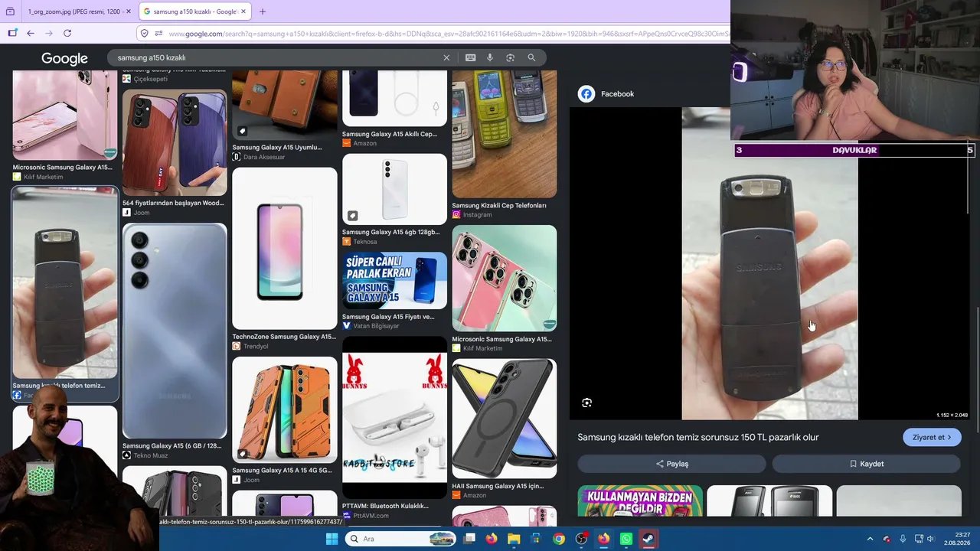Open the taskbar clock showing 23:27
Image resolution: width=980 pixels, height=551 pixels.
pos(957,539)
